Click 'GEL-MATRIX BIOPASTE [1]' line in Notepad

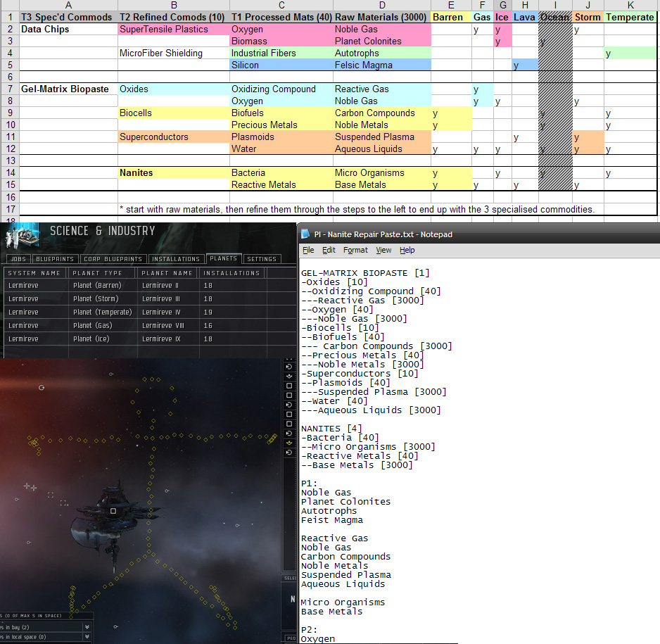pyautogui.click(x=365, y=273)
